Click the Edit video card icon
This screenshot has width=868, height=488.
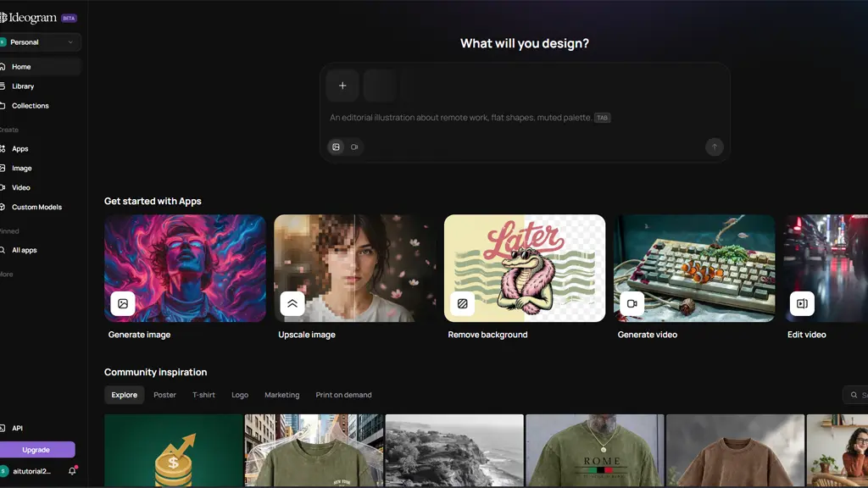click(802, 304)
